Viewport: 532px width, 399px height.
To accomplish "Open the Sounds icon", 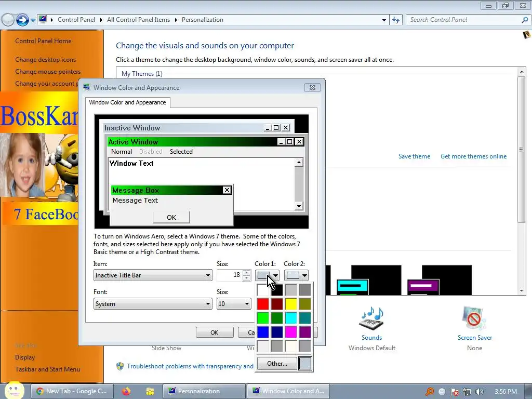I will point(371,318).
